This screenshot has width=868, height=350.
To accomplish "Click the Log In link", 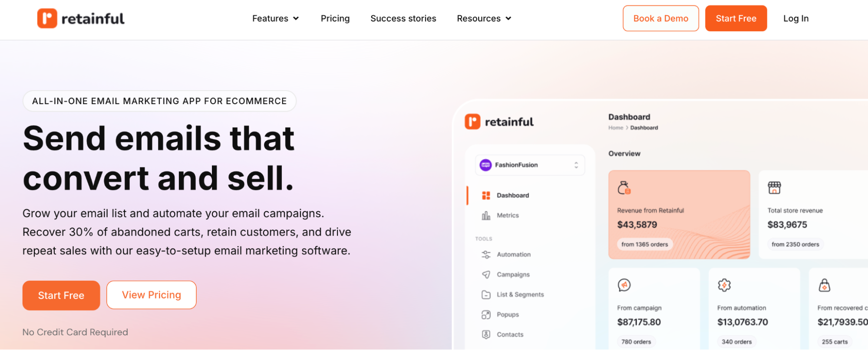I will (796, 19).
